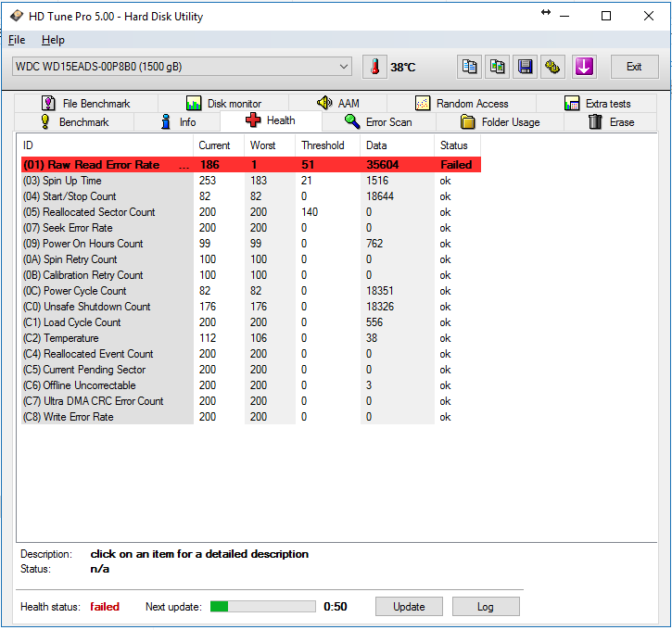This screenshot has height=630, width=672.
Task: Click the copy info to clipboard icon
Action: 469,67
